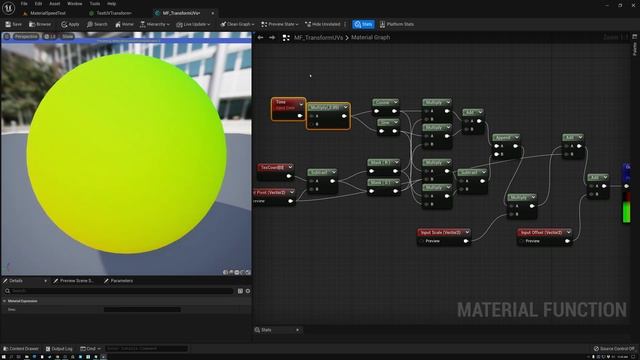
Task: Open the File menu
Action: [24, 4]
